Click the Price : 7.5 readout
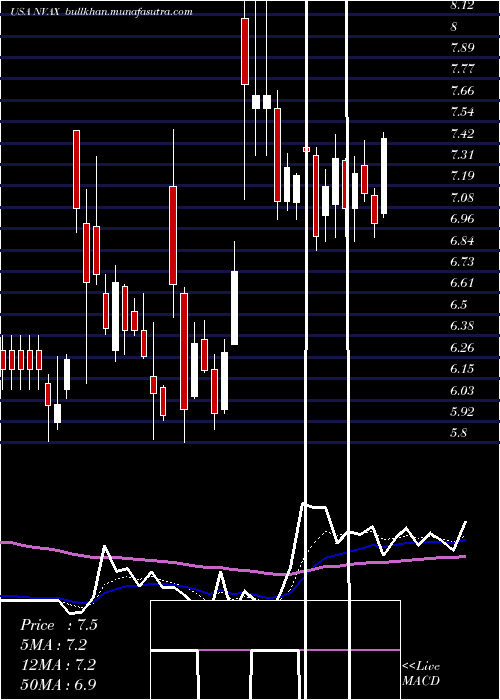The width and height of the screenshot is (500, 700). click(58, 625)
